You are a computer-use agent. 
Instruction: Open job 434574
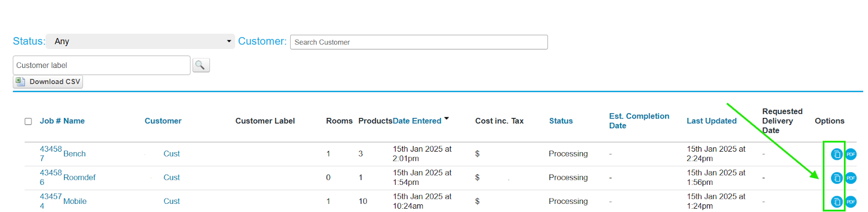(x=50, y=201)
